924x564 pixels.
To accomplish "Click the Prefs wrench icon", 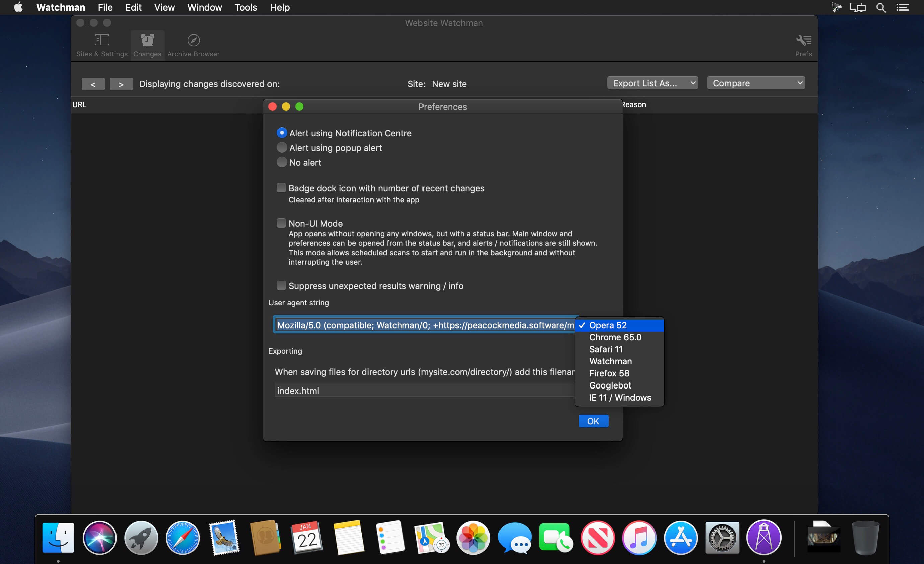I will click(803, 40).
